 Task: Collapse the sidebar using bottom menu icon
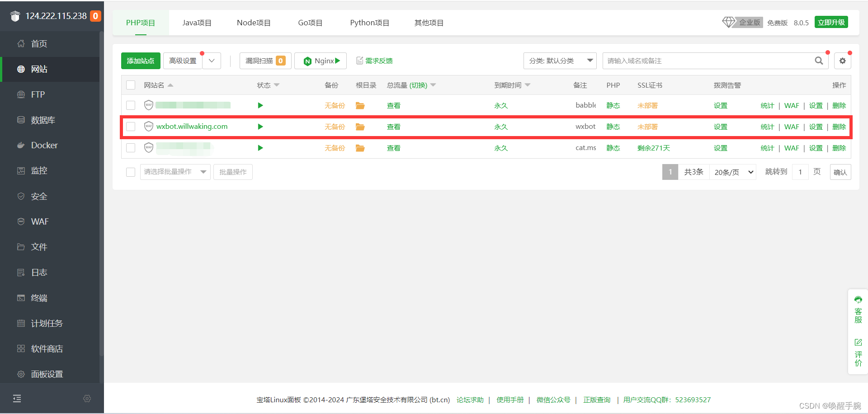[x=17, y=398]
